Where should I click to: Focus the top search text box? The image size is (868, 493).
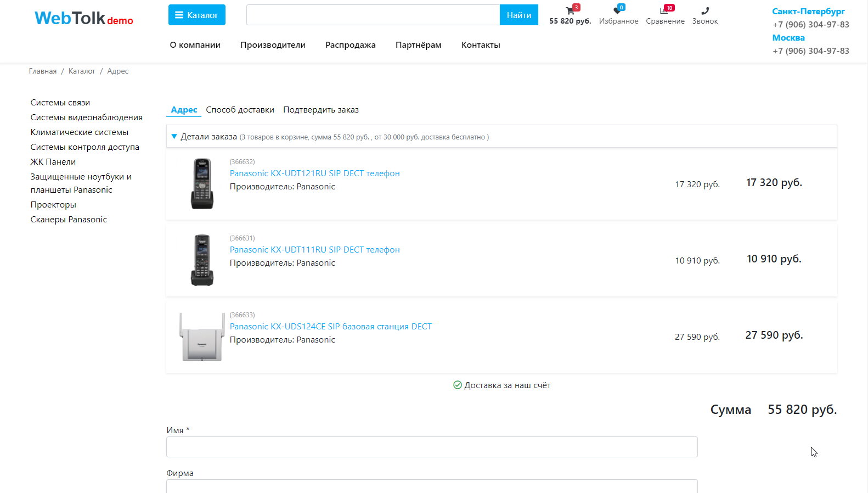(373, 15)
